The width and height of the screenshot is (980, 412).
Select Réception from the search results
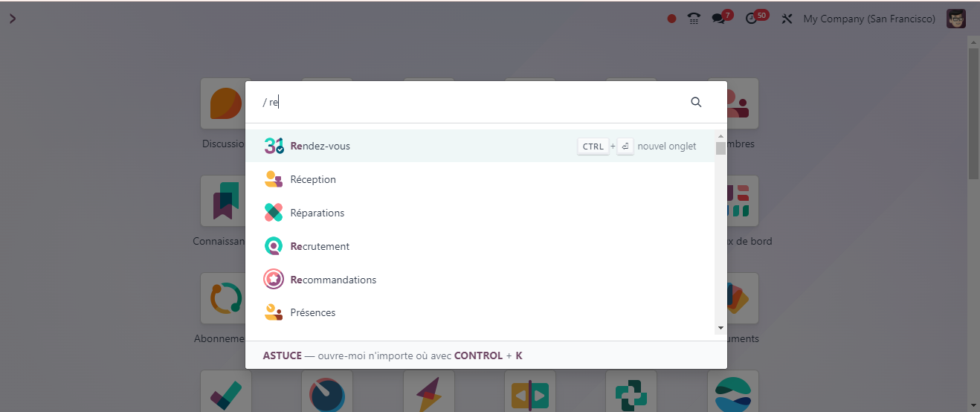tap(313, 179)
